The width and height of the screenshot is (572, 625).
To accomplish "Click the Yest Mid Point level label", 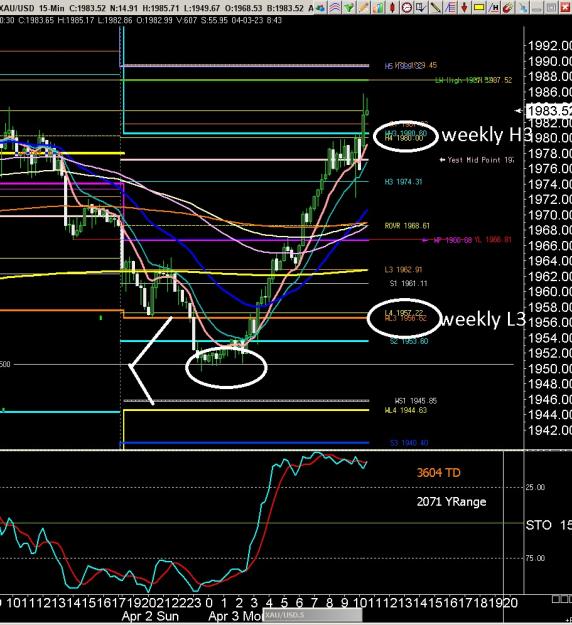I will point(476,160).
